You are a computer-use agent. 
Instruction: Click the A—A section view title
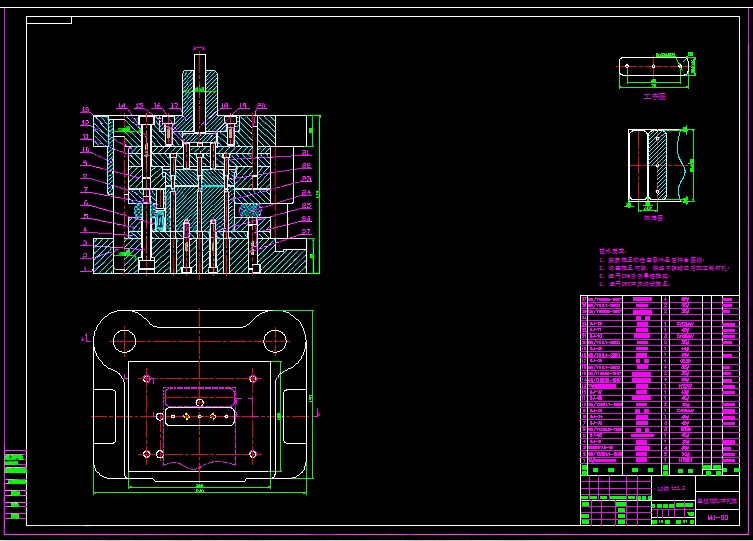[x=199, y=48]
